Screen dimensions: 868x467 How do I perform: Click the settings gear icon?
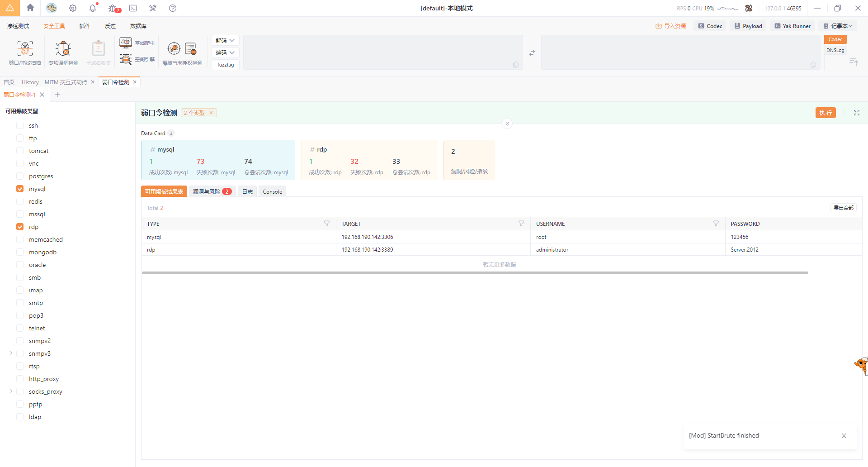click(73, 8)
